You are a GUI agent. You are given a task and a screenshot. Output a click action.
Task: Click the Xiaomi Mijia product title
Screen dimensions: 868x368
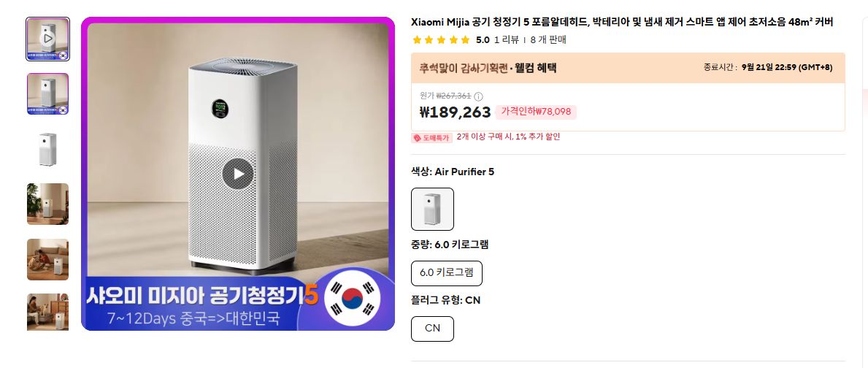tap(622, 22)
